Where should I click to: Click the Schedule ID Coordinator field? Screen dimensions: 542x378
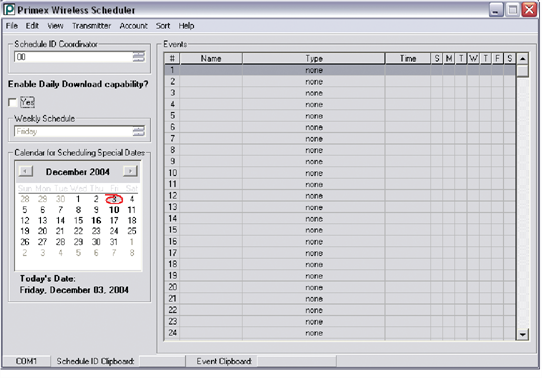(73, 57)
